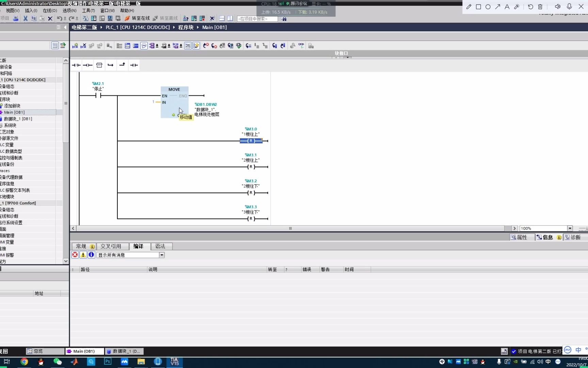Click the cut (scissors) toolbar icon
This screenshot has height=368, width=588.
tap(25, 18)
